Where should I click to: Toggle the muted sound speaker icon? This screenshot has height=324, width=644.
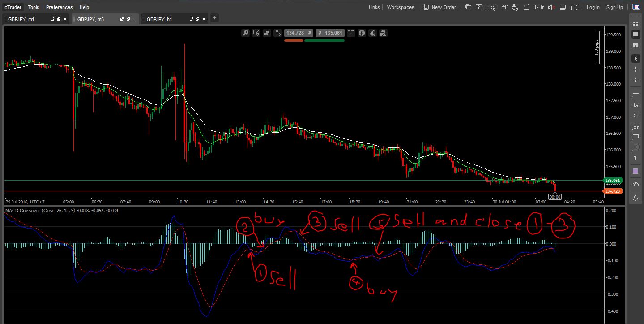551,7
